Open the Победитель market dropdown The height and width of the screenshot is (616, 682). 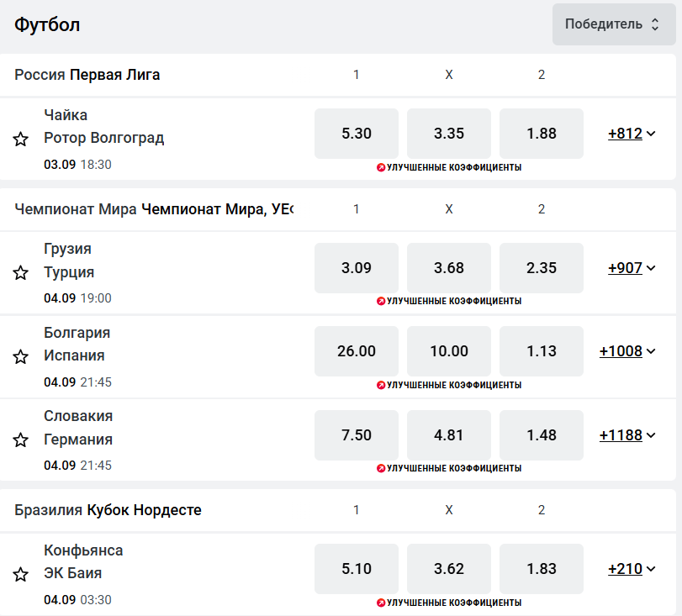613,24
